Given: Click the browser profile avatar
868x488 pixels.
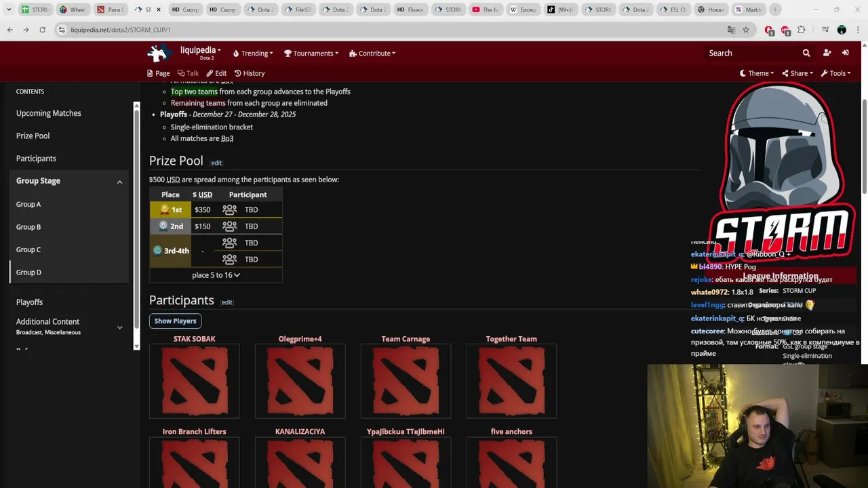Looking at the screenshot, I should point(842,30).
